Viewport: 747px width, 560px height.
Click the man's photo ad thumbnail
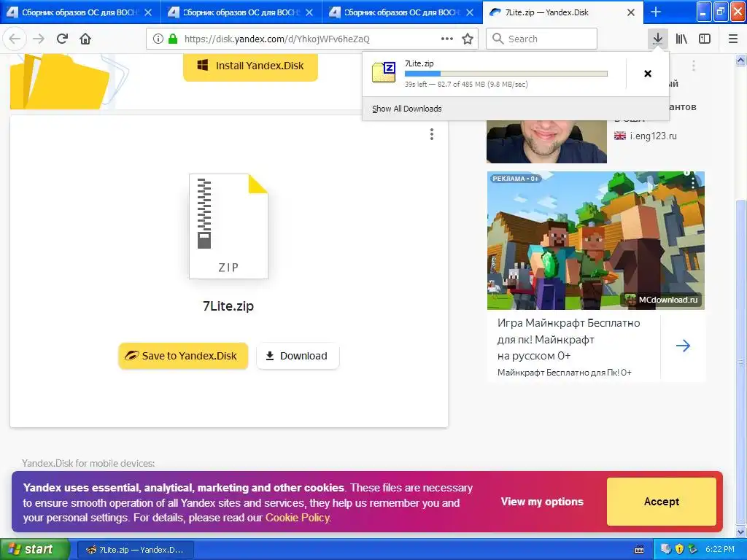tap(546, 141)
